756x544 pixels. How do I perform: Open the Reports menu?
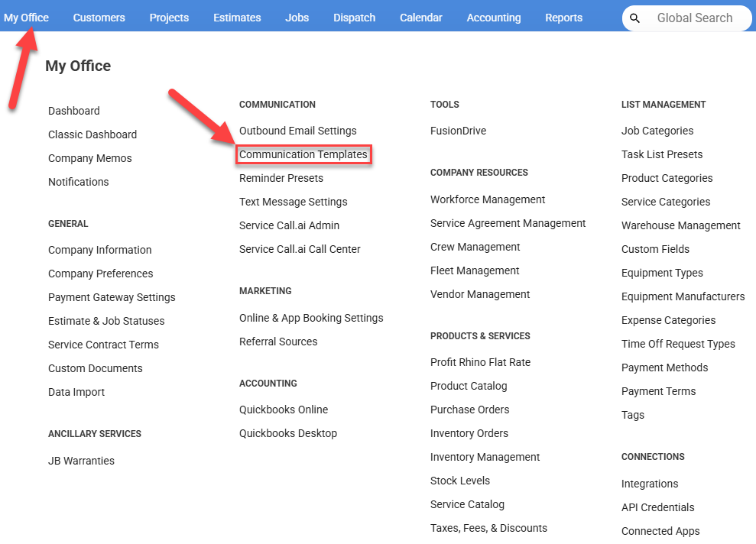click(563, 18)
